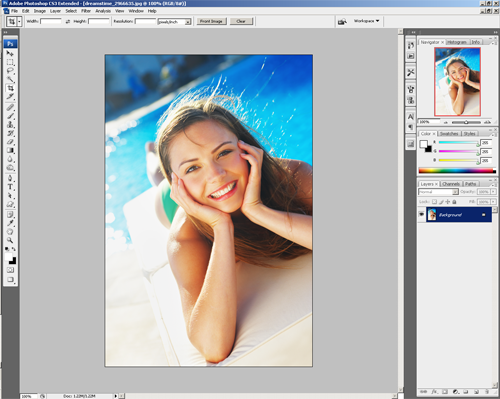Select the Eyedropper tool
This screenshot has width=500, height=399.
click(x=10, y=223)
